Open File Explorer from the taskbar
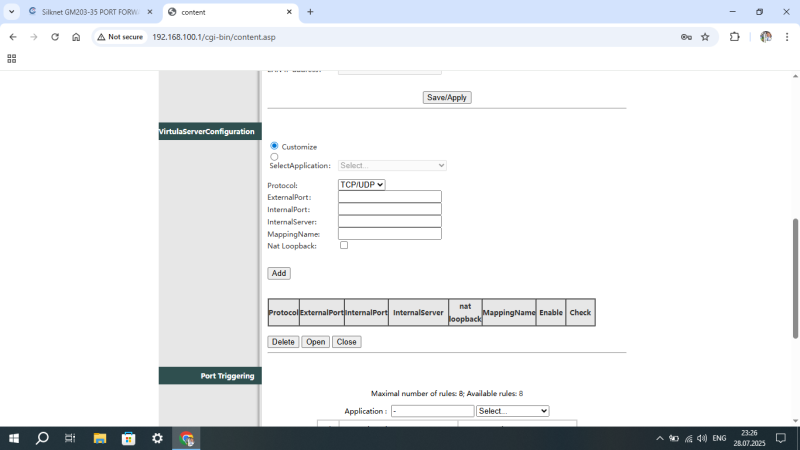The width and height of the screenshot is (800, 450). pyautogui.click(x=100, y=438)
